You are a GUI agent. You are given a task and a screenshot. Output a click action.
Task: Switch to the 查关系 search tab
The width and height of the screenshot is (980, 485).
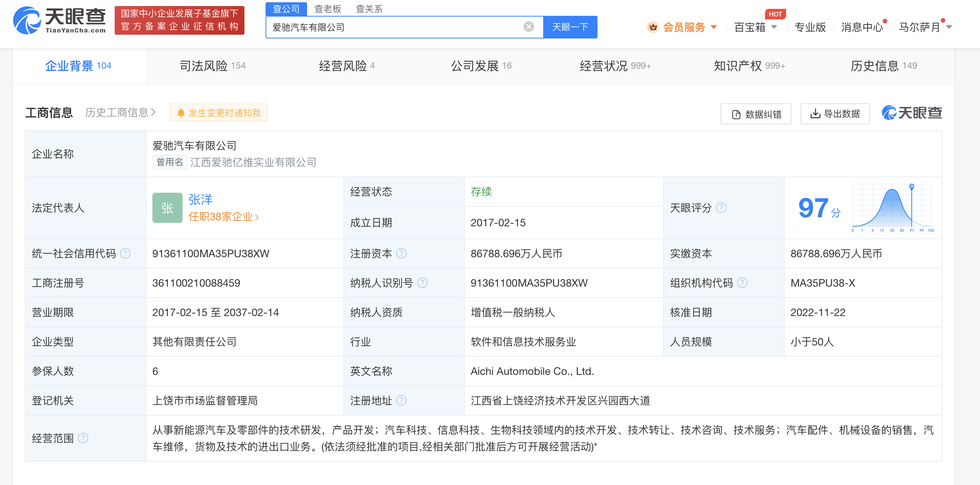pyautogui.click(x=369, y=9)
